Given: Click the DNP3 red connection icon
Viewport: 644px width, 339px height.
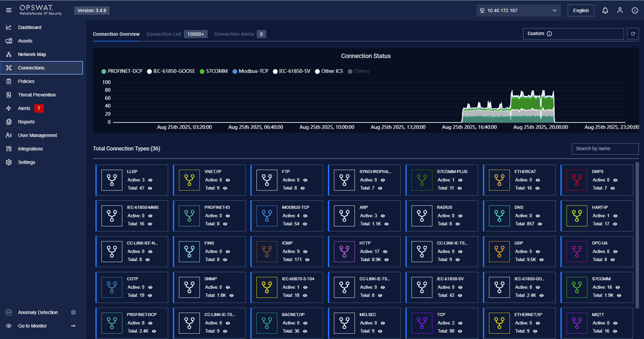Looking at the screenshot, I should pos(577,180).
